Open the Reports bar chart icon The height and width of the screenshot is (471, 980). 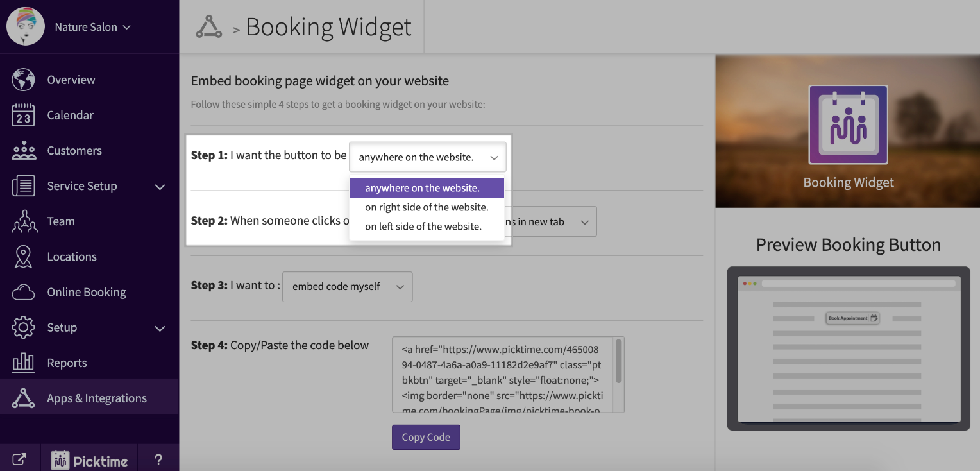pyautogui.click(x=23, y=363)
